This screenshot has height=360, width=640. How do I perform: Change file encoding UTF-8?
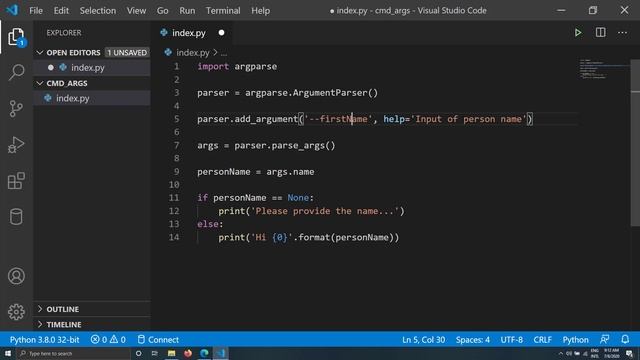511,340
